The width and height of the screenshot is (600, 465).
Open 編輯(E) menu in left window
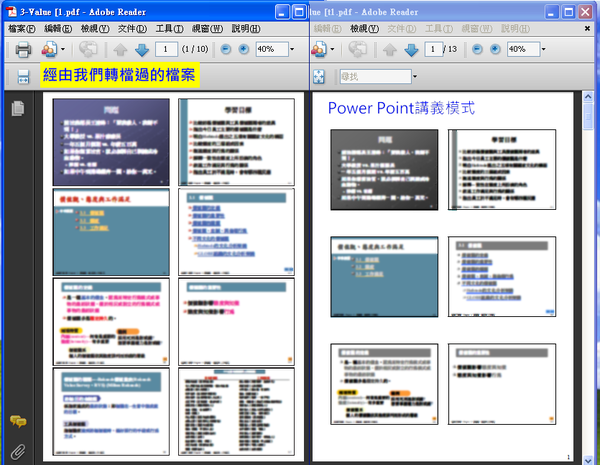pos(58,29)
